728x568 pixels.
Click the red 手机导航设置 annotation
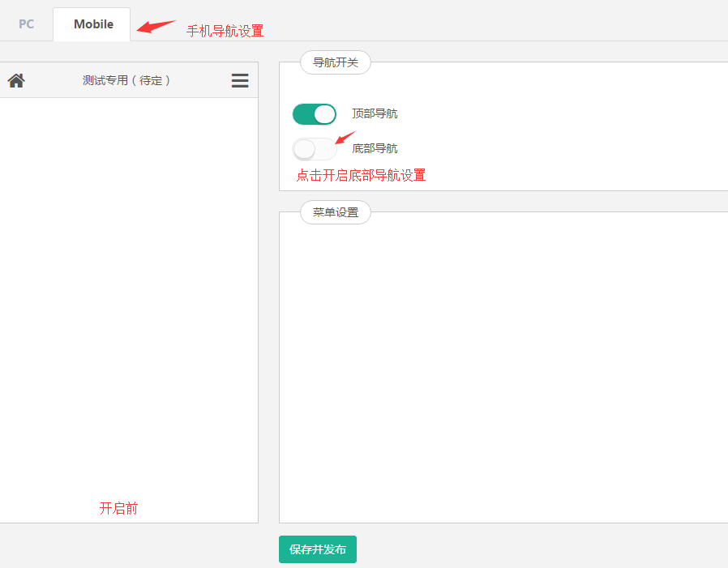point(225,31)
